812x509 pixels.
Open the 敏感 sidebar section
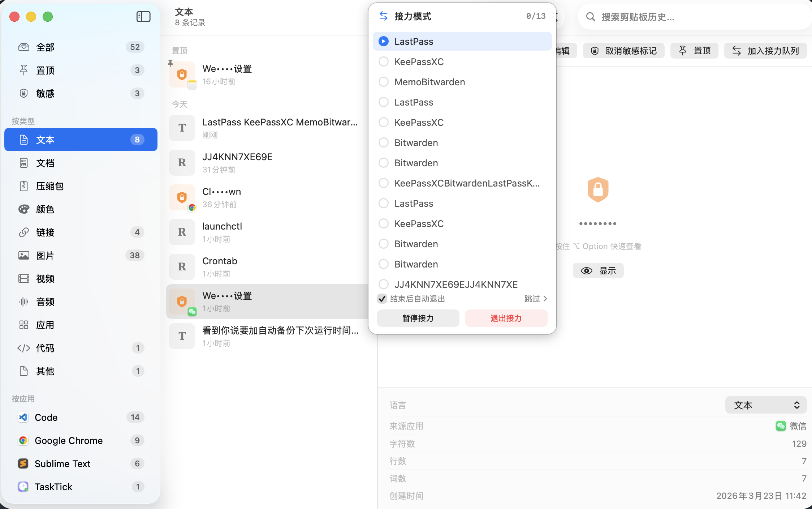[45, 94]
